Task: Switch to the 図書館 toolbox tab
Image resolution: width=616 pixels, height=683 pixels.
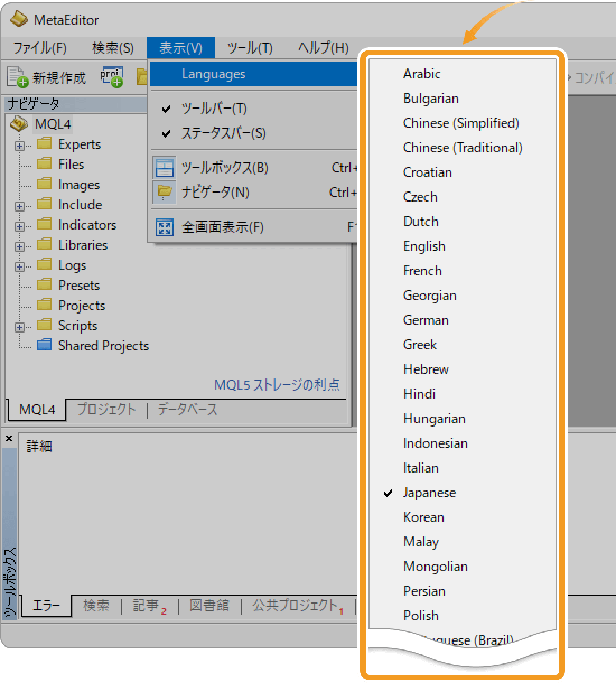Action: [x=209, y=606]
